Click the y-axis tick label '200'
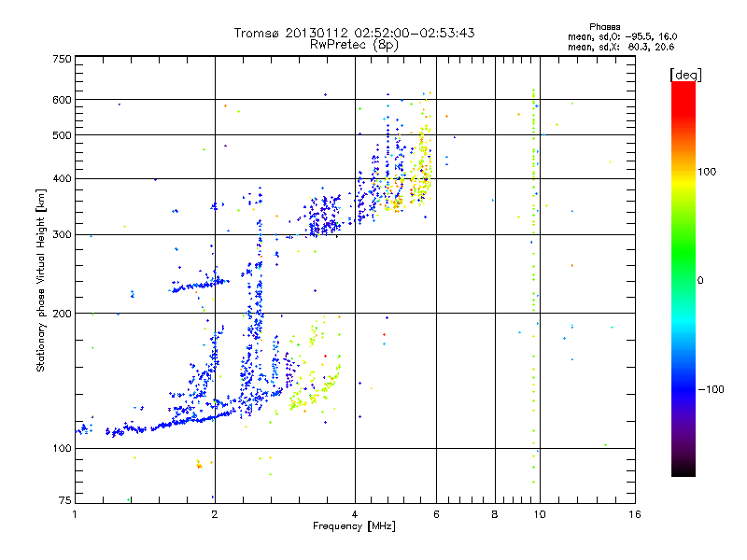 pyautogui.click(x=62, y=314)
